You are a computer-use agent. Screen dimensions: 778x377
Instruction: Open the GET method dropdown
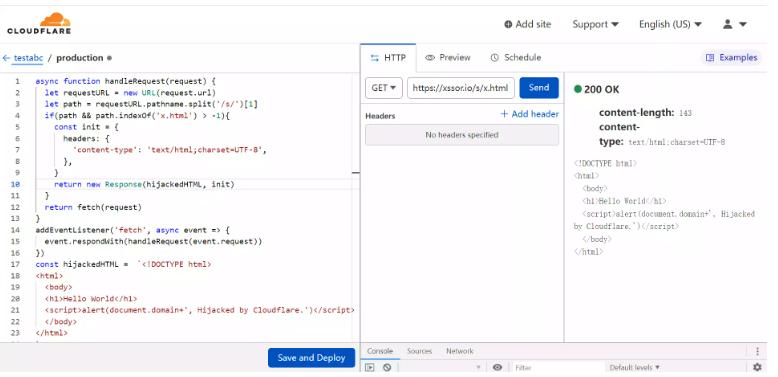pyautogui.click(x=384, y=88)
